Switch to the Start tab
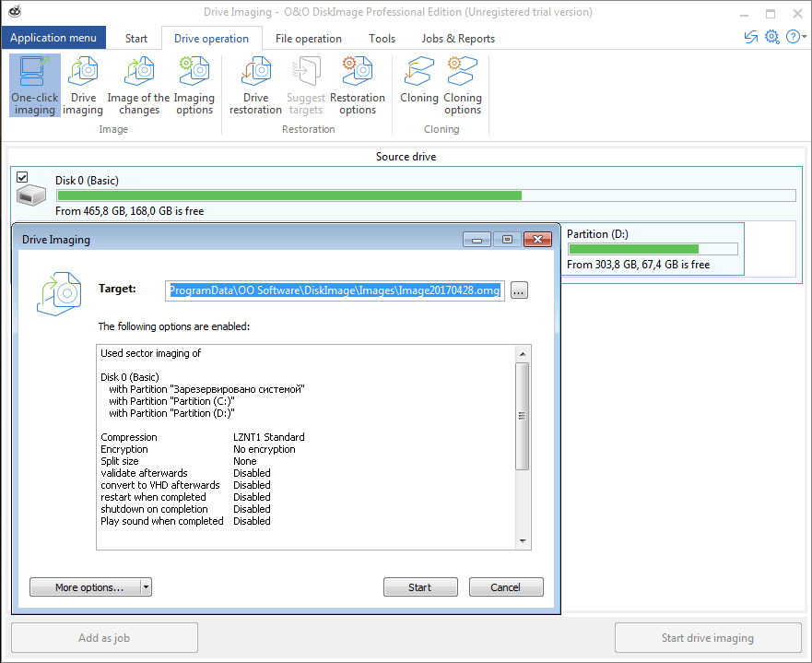The image size is (812, 663). (x=136, y=39)
